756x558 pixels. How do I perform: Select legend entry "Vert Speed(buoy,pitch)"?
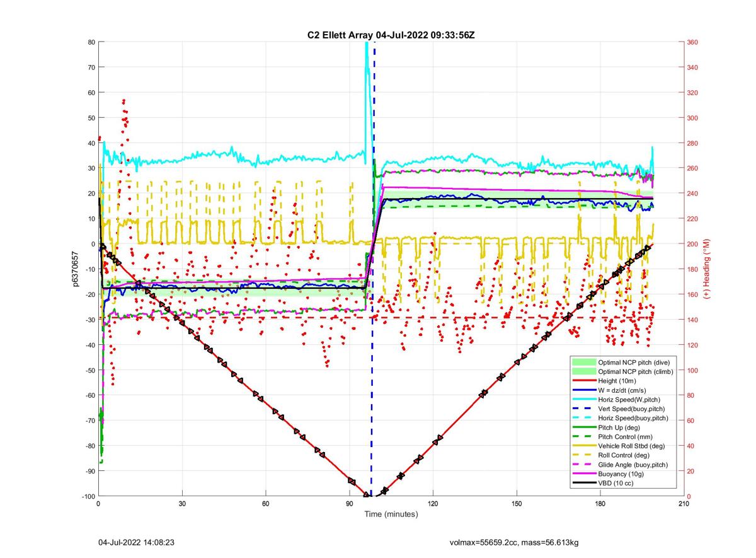[631, 409]
